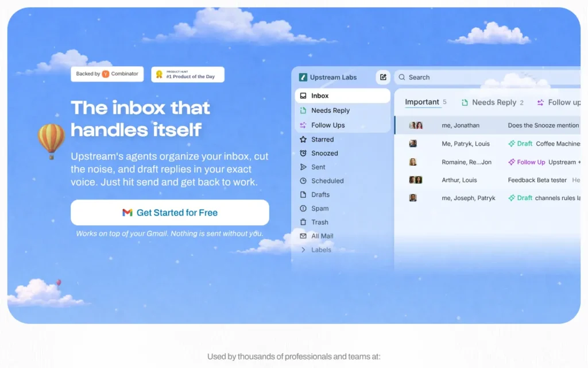Click the Needs Reply sidebar icon
Viewport: 588px width, 368px height.
pos(303,110)
